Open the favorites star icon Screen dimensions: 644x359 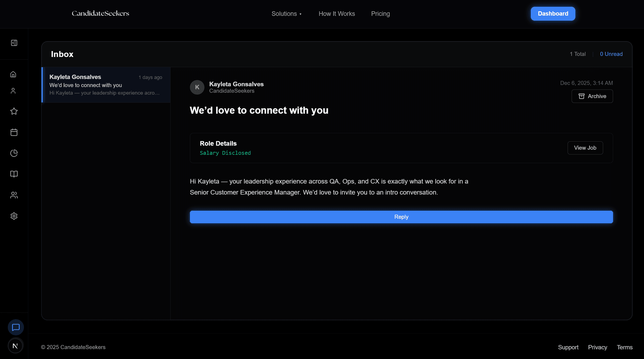14,111
